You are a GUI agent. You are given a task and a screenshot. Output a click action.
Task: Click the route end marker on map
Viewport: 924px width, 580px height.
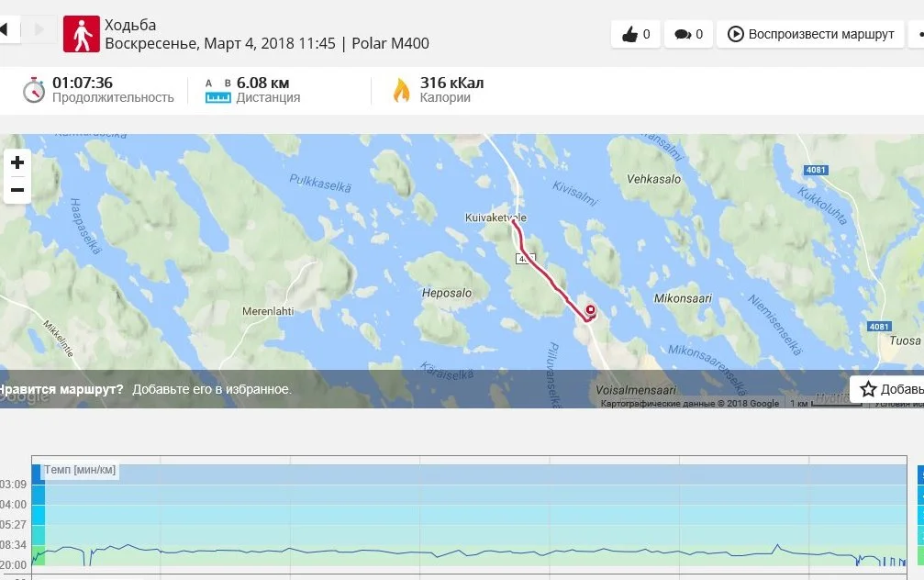coord(590,310)
